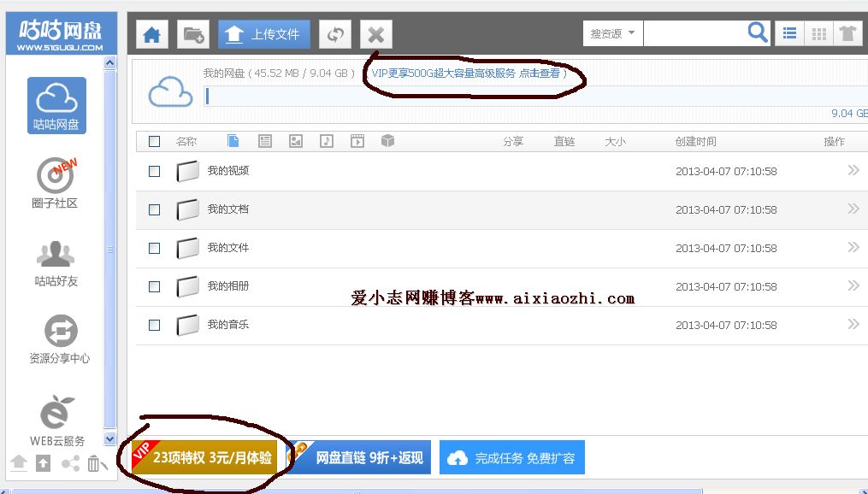Open 资源分享中心 in the sidebar
Viewport: 868px width, 494px height.
coord(59,339)
